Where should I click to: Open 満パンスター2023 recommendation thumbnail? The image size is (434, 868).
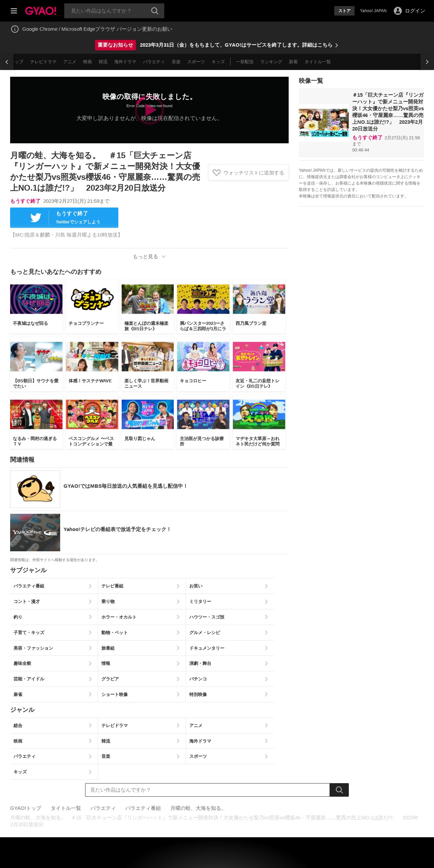click(x=203, y=299)
